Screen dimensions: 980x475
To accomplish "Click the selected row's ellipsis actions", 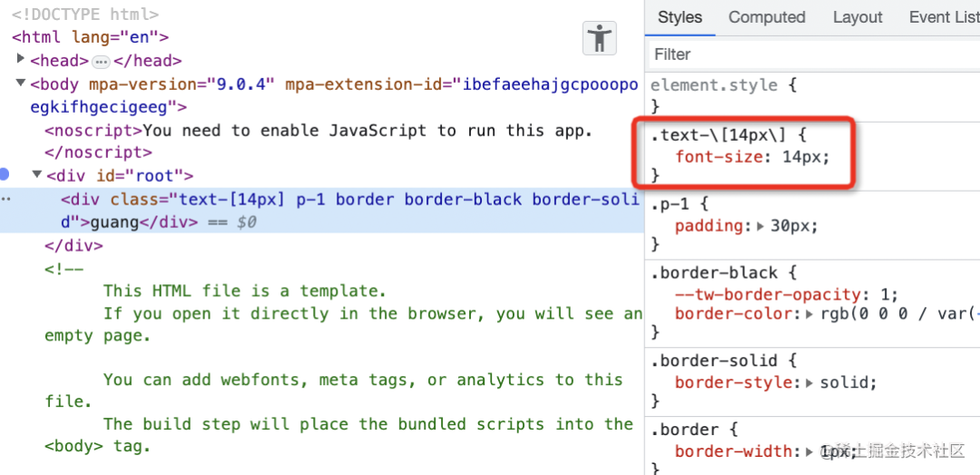I will click(5, 199).
